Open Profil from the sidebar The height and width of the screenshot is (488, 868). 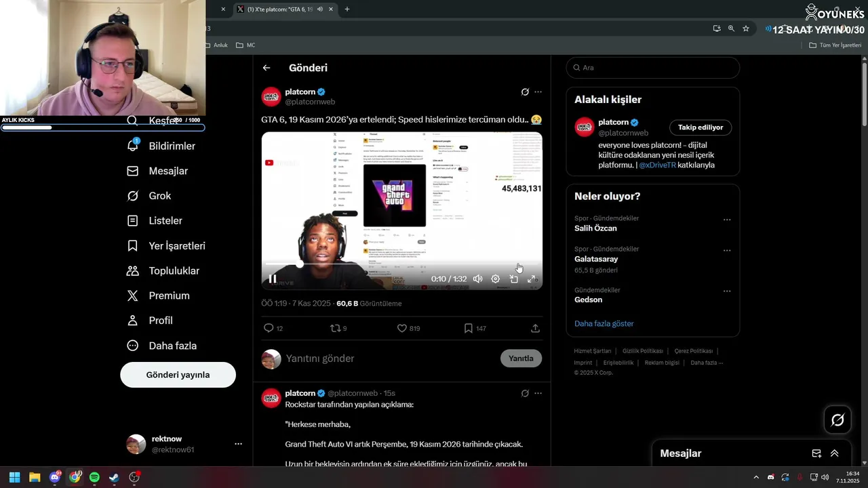point(150,321)
